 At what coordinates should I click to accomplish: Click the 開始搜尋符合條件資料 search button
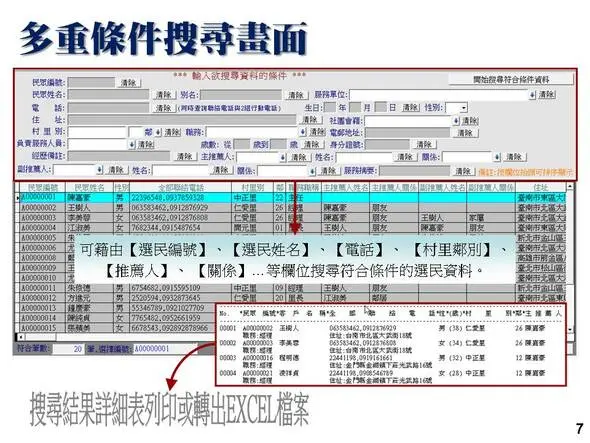click(511, 79)
